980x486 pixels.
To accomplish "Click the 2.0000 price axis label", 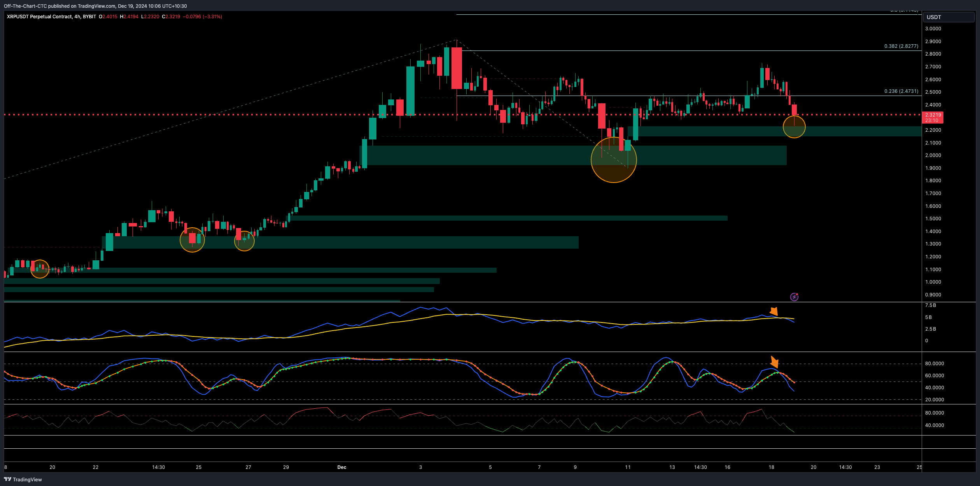I will pyautogui.click(x=933, y=155).
